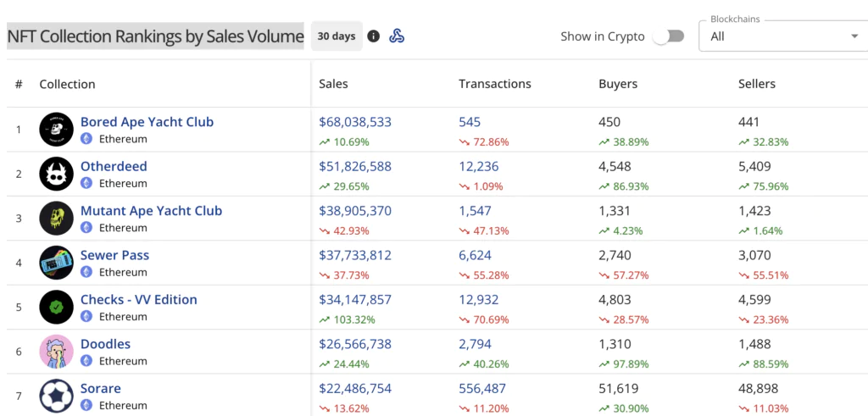The height and width of the screenshot is (416, 868).
Task: Click the Ethereum icon under Sorare
Action: pyautogui.click(x=86, y=405)
